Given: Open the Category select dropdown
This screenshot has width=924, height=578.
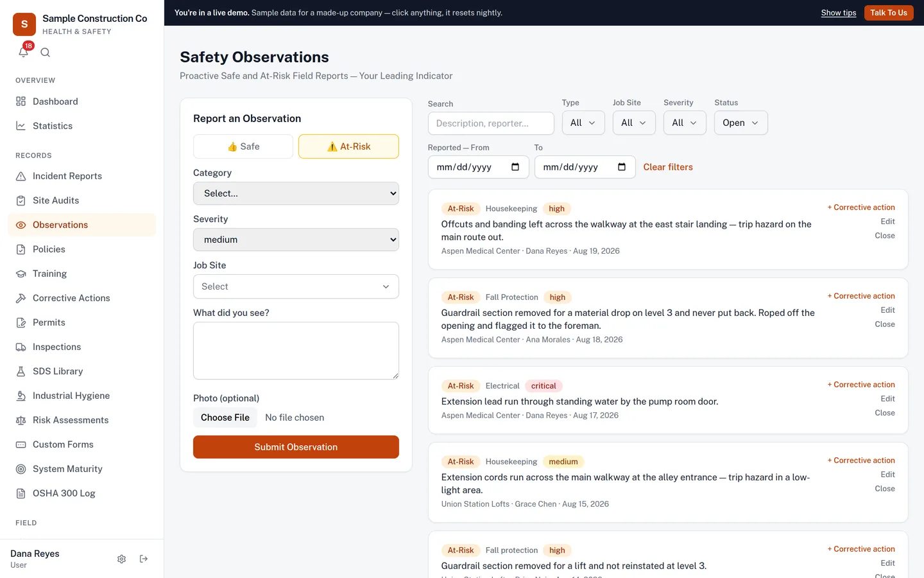Looking at the screenshot, I should point(296,193).
